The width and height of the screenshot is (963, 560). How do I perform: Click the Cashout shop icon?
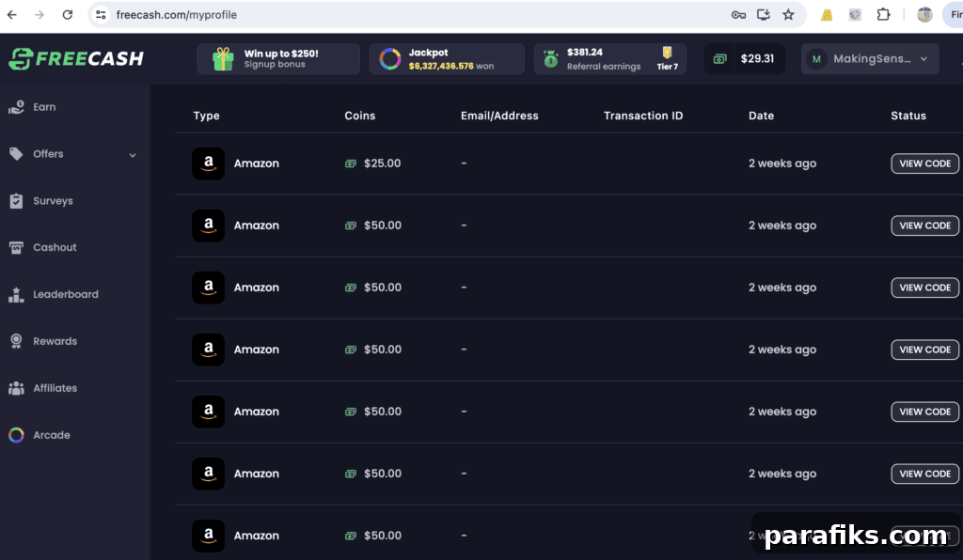coord(16,248)
